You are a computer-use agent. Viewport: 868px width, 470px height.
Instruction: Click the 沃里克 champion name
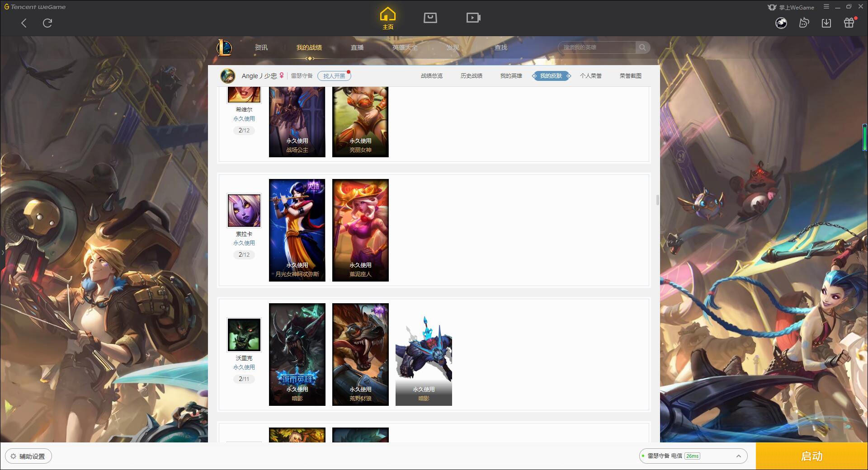[244, 358]
